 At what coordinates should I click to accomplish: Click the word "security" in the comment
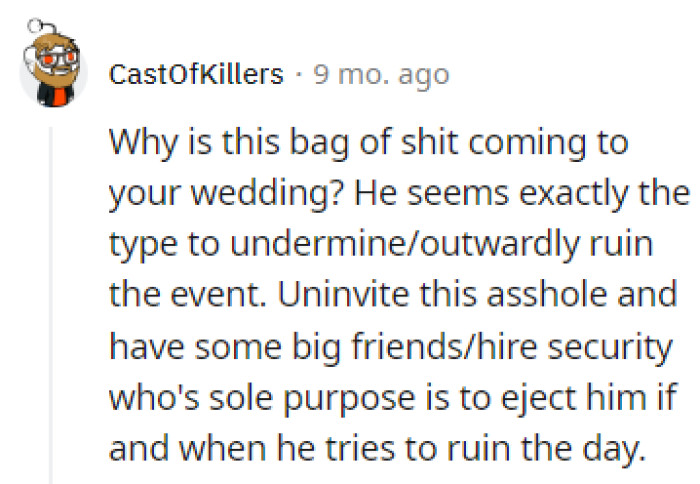610,348
